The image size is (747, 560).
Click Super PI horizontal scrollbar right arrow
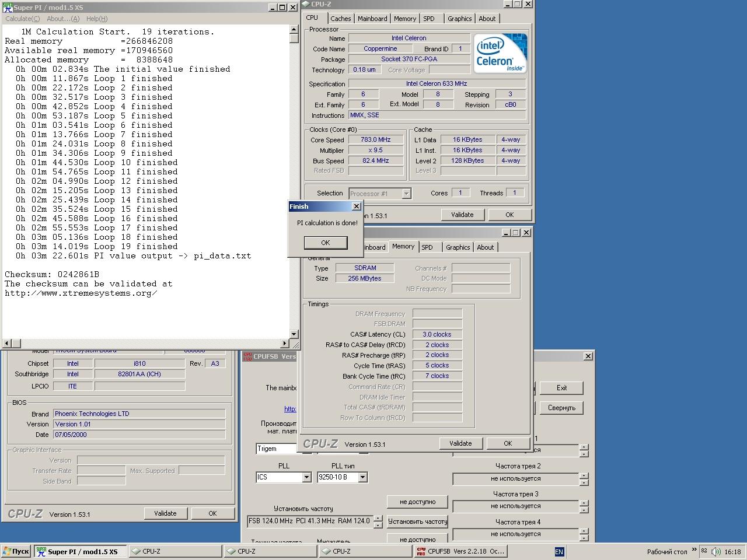click(285, 344)
